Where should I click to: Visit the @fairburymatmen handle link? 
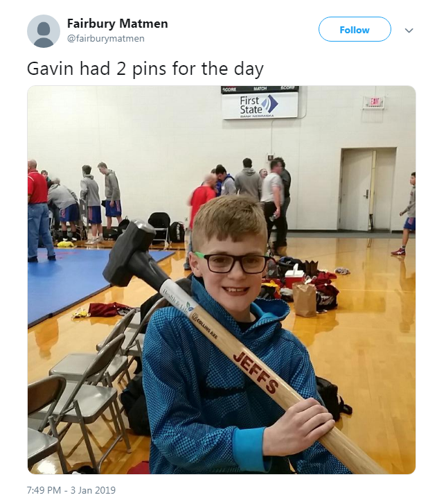pos(106,39)
